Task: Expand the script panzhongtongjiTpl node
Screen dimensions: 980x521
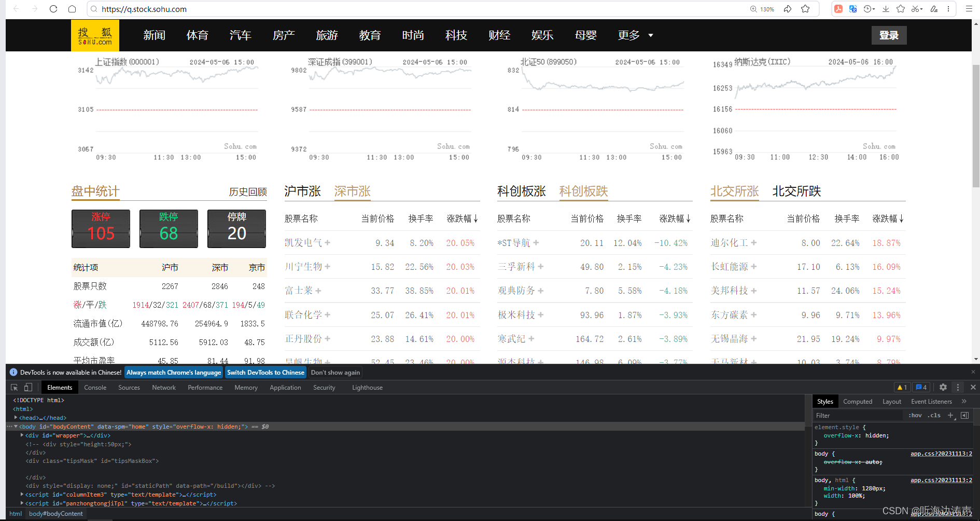Action: coord(22,503)
